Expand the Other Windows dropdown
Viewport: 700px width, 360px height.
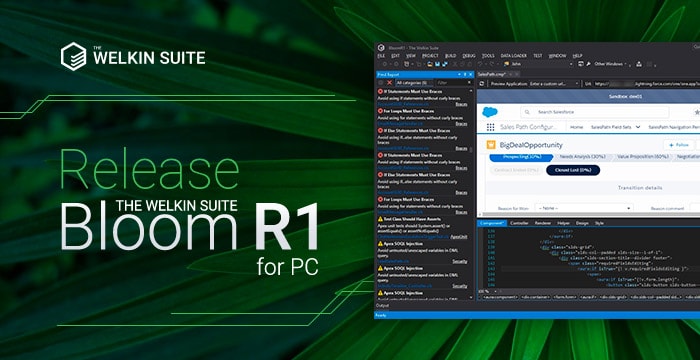tap(611, 64)
